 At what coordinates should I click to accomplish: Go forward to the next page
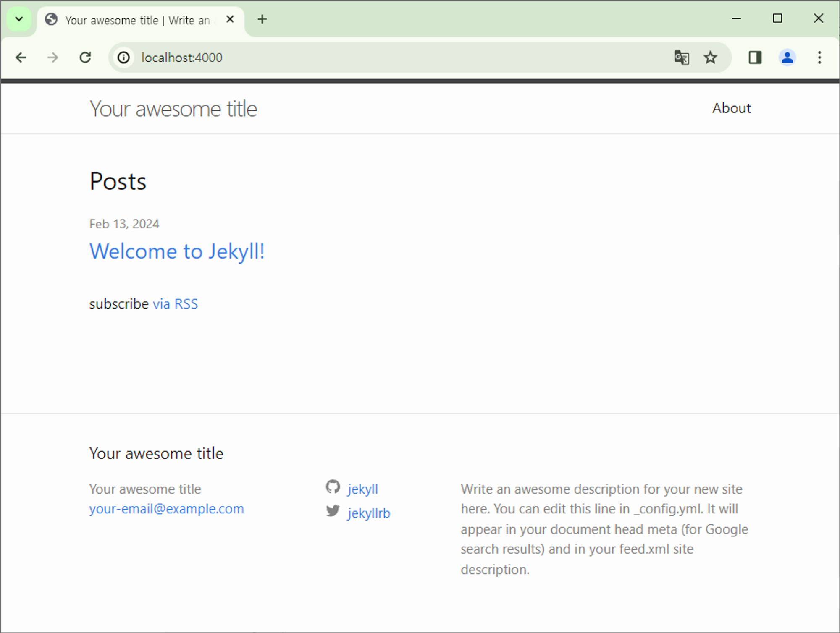click(53, 58)
